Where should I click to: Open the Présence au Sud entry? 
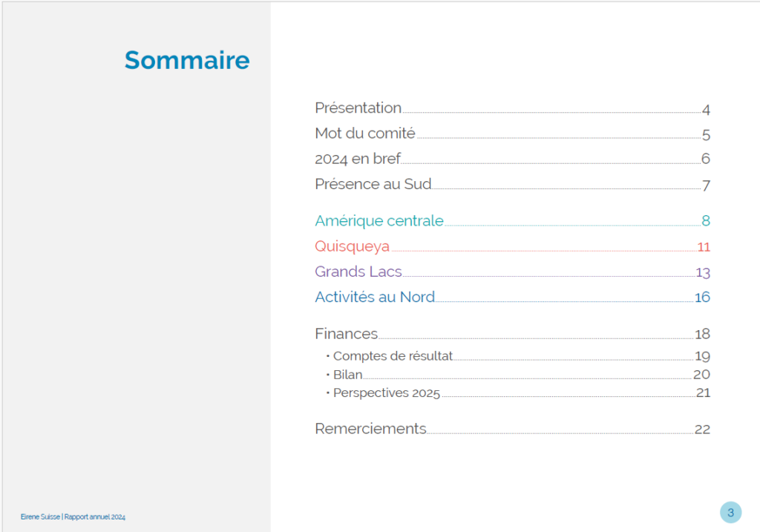click(x=373, y=183)
